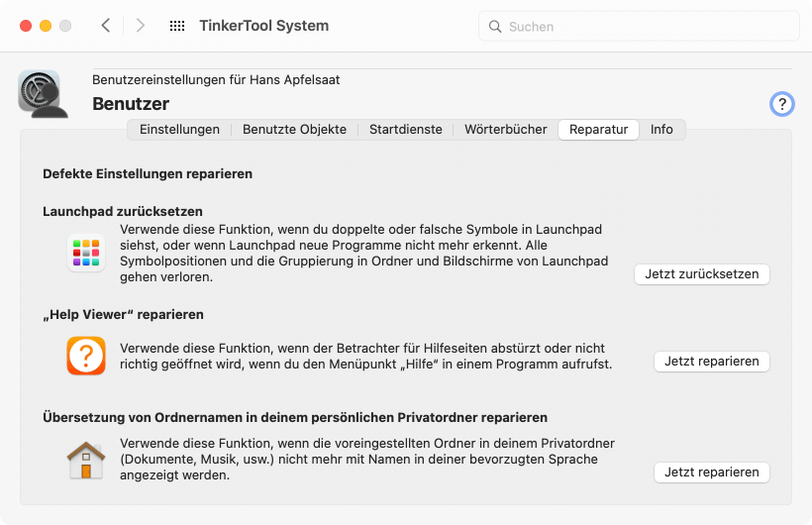
Task: Click the 'Übersetzung von Ordnernamen' heading
Action: click(x=295, y=417)
